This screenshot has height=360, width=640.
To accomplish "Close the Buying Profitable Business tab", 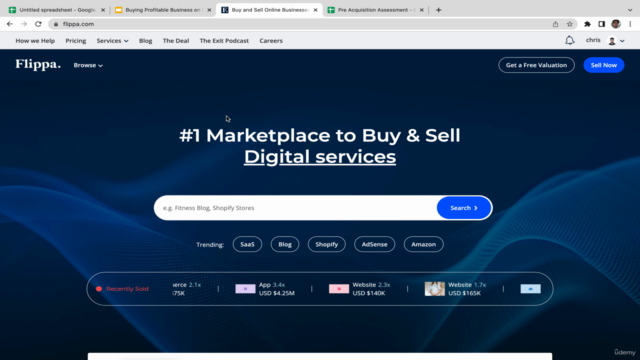I will pyautogui.click(x=209, y=10).
